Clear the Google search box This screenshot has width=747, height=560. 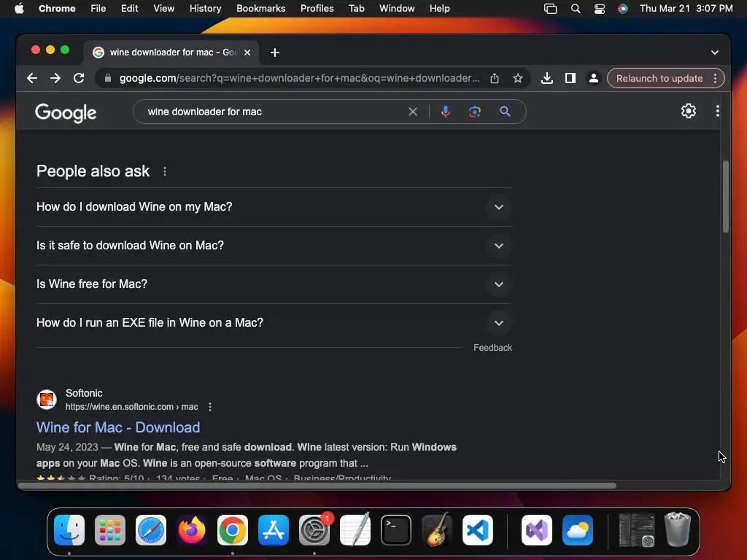click(x=413, y=112)
